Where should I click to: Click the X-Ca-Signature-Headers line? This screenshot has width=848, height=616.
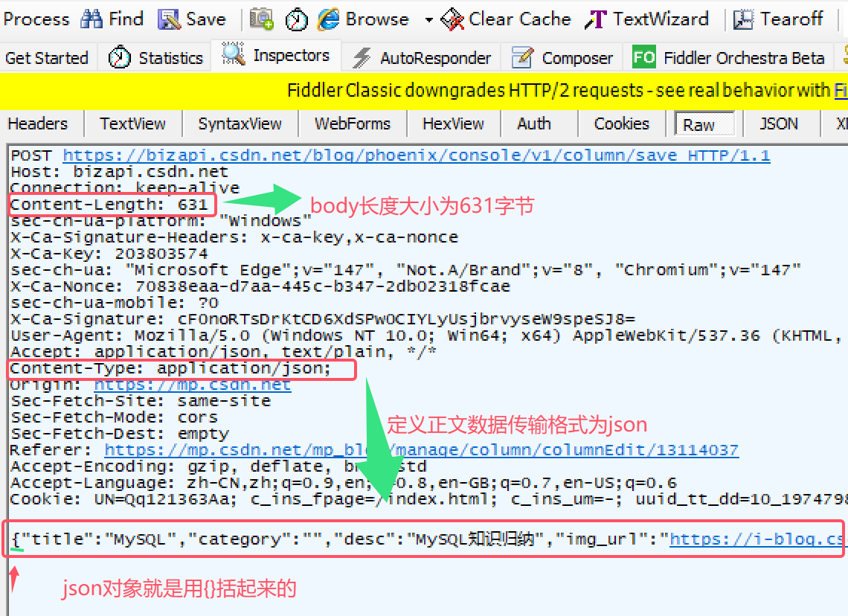pos(234,237)
